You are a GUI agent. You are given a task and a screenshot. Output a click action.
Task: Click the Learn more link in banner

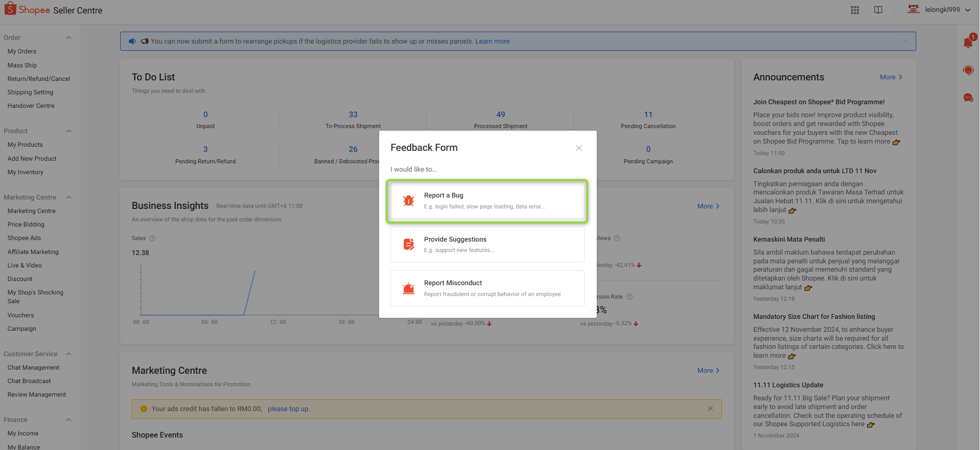tap(492, 41)
